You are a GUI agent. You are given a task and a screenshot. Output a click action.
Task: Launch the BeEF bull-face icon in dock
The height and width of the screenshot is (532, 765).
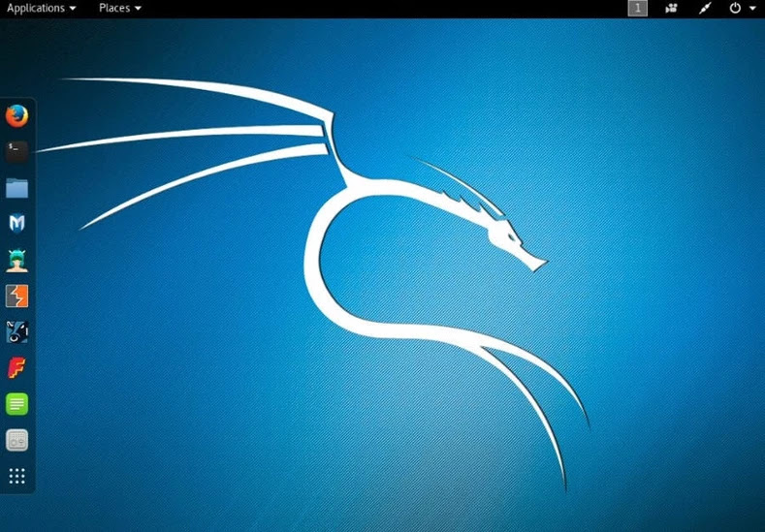[16, 332]
